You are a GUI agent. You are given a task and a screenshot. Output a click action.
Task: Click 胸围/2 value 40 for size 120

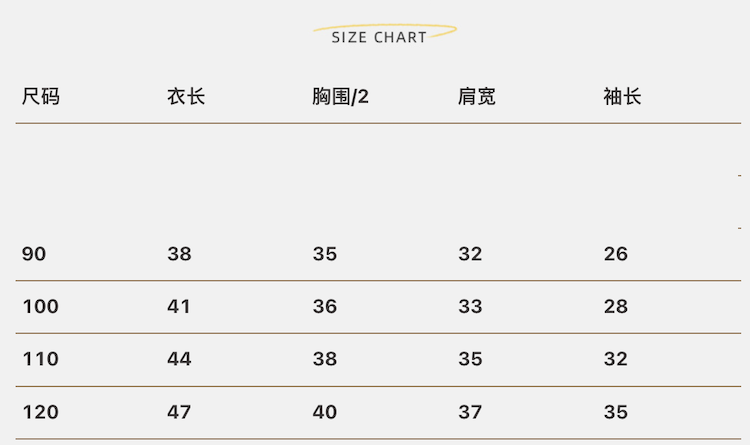(x=325, y=412)
